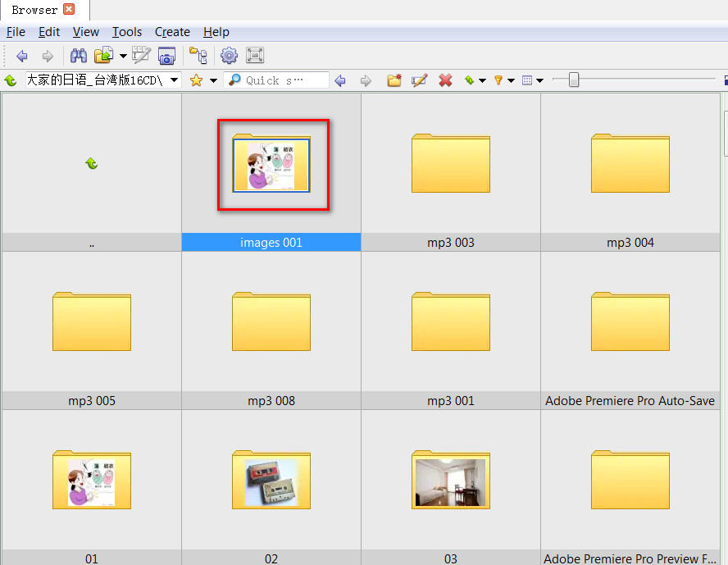Screen dimensions: 728x565
Task: Open the Help menu
Action: (x=216, y=32)
